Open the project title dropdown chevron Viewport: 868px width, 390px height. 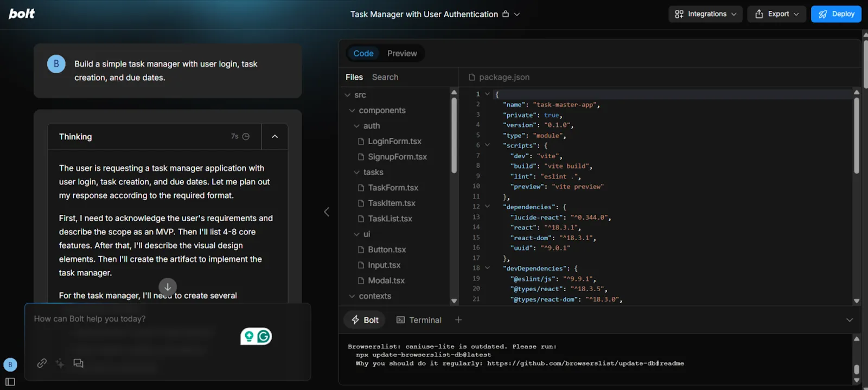coord(517,15)
